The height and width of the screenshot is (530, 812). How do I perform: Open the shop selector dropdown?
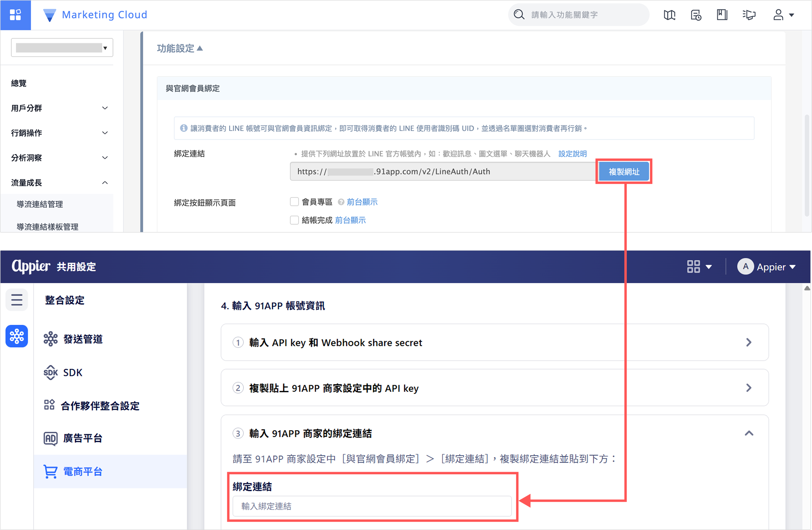(62, 47)
